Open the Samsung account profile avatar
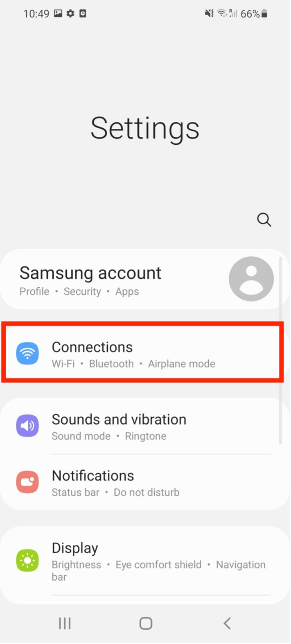291x644 pixels. tap(251, 279)
